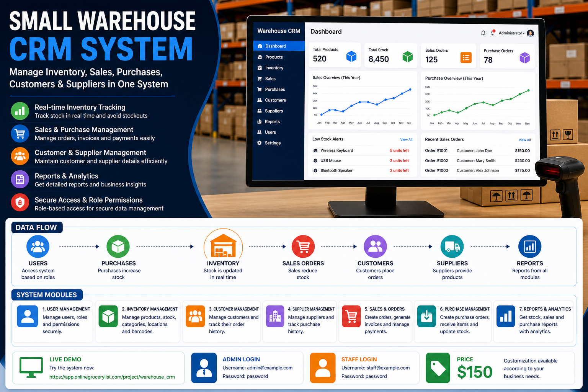Click the Sales & Purchase Management cart icon
The image size is (588, 392).
pyautogui.click(x=20, y=134)
